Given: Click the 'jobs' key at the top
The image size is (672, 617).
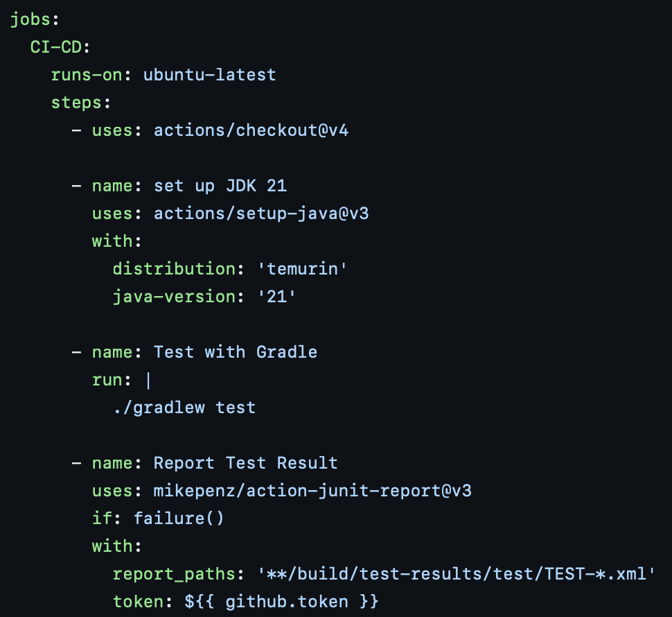Looking at the screenshot, I should pyautogui.click(x=30, y=19).
